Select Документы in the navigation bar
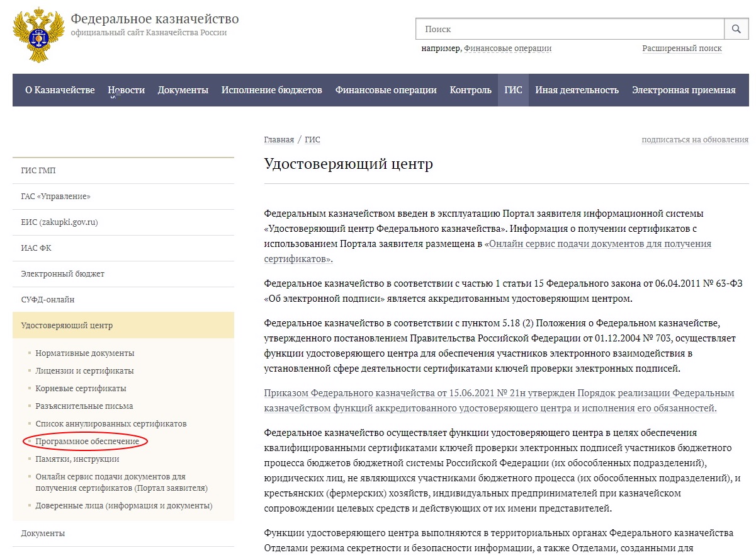Image resolution: width=756 pixels, height=555 pixels. [x=183, y=90]
